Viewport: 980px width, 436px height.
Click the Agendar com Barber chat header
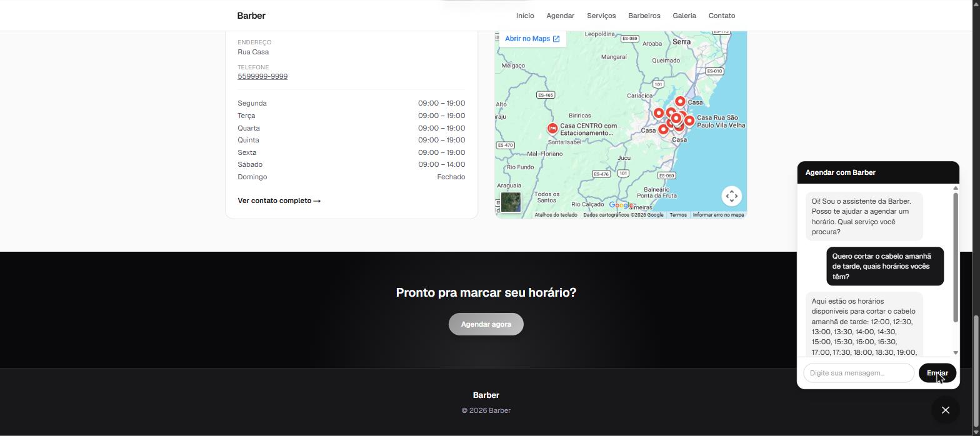(878, 172)
